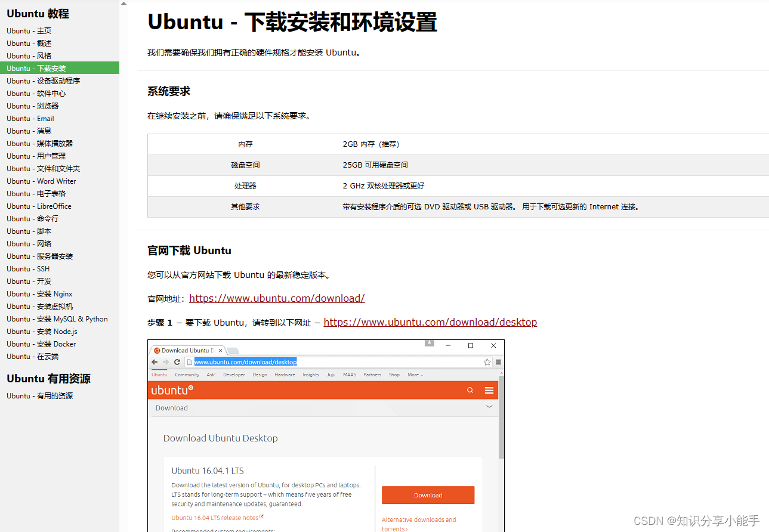Select Hardware in the Ubuntu top nav
769x532 pixels.
point(285,375)
